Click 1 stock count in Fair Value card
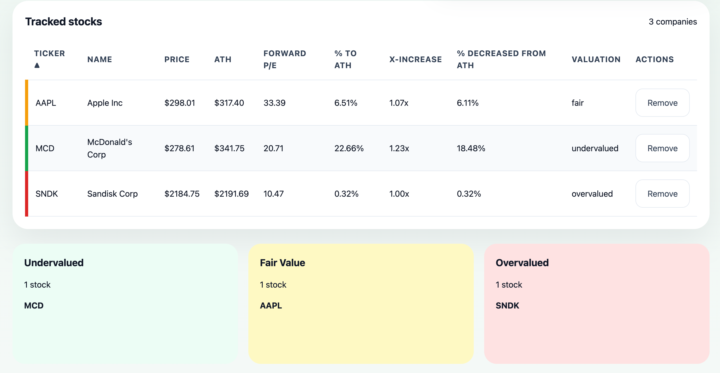Viewport: 720px width, 373px height. point(273,285)
